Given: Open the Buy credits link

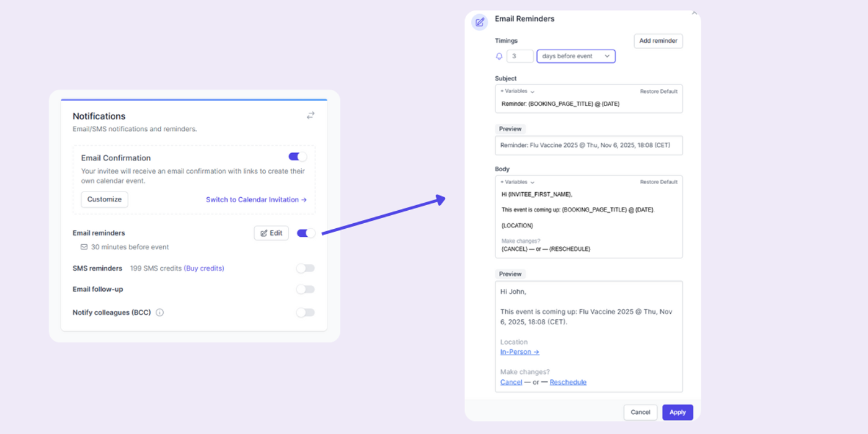Looking at the screenshot, I should (x=205, y=268).
